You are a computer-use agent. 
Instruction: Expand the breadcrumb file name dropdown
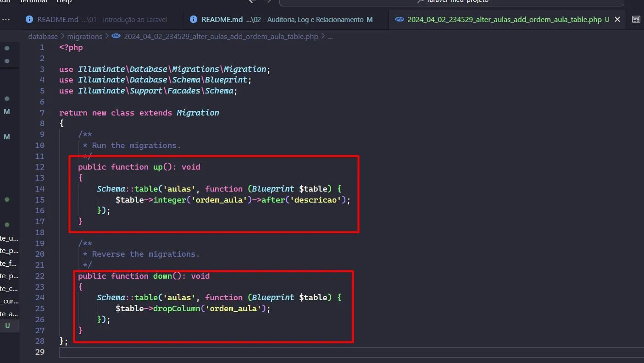[221, 36]
